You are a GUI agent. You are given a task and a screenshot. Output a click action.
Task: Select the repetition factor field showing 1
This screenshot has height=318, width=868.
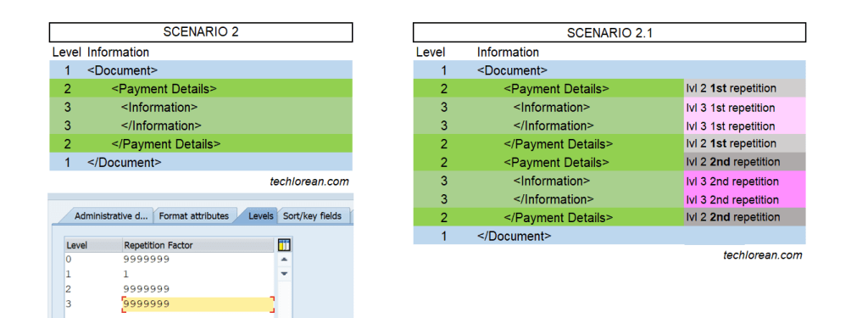[x=198, y=274]
